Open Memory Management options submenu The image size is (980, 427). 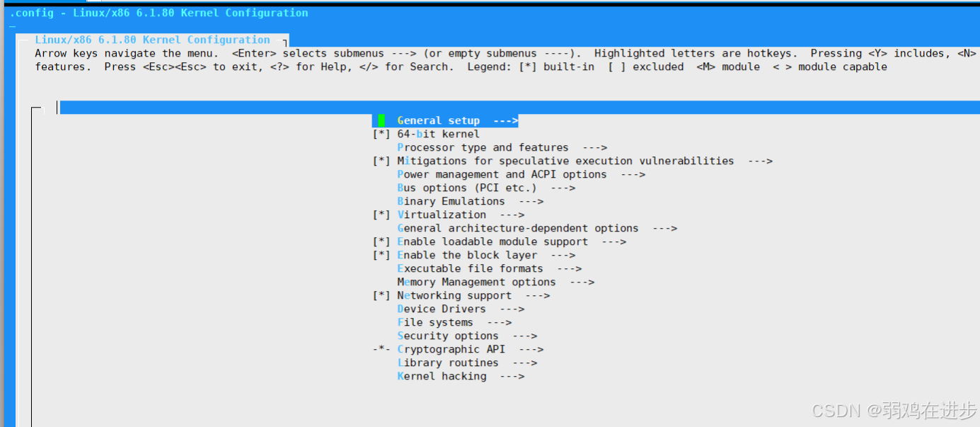coord(496,282)
